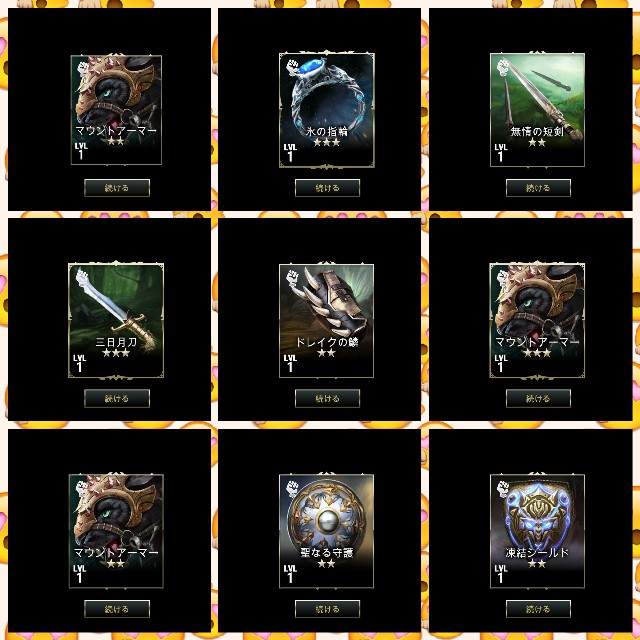
Task: Click fist icon on three-star マウントアーマー card
Action: 504,278
